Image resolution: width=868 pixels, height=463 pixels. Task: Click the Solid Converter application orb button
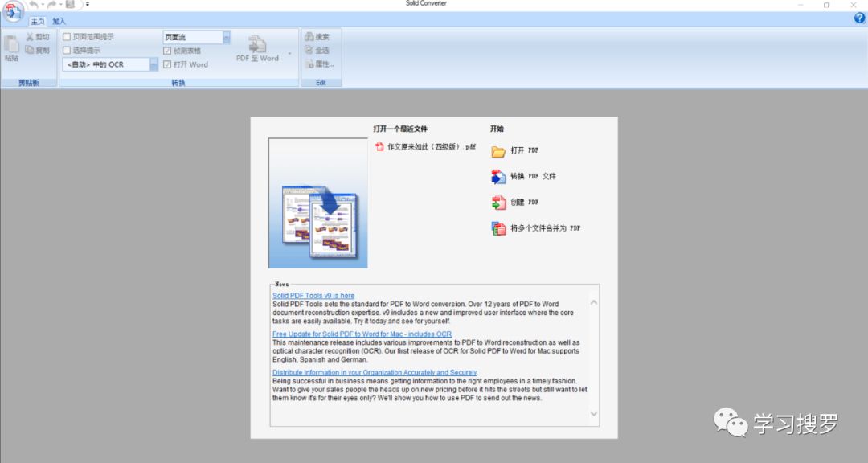[x=13, y=10]
